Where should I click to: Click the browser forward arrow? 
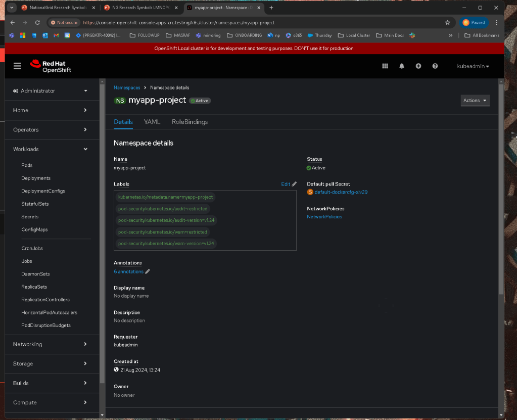pos(25,22)
